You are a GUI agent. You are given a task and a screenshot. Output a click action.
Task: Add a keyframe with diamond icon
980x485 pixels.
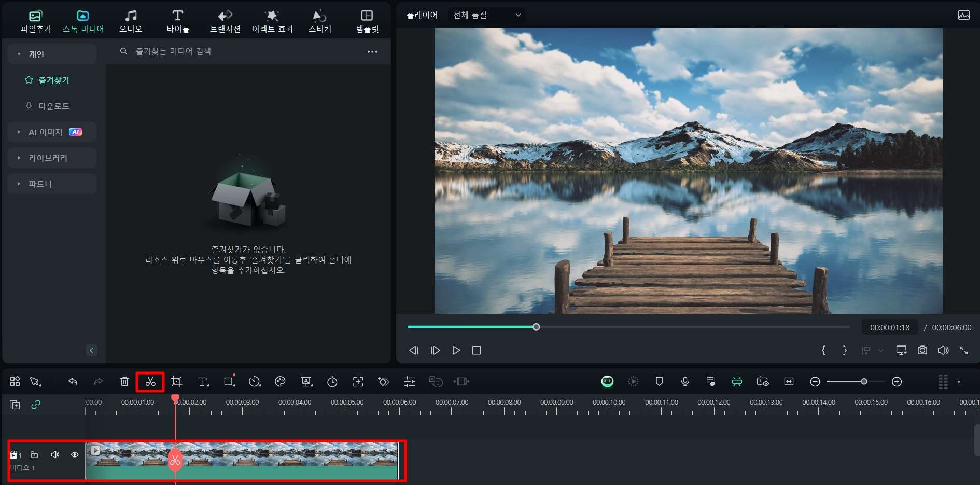click(x=384, y=382)
